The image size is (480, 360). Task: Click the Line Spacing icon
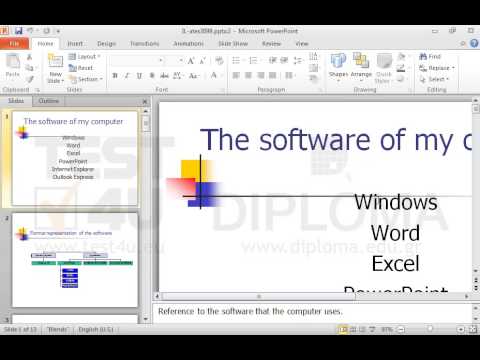[x=298, y=61]
